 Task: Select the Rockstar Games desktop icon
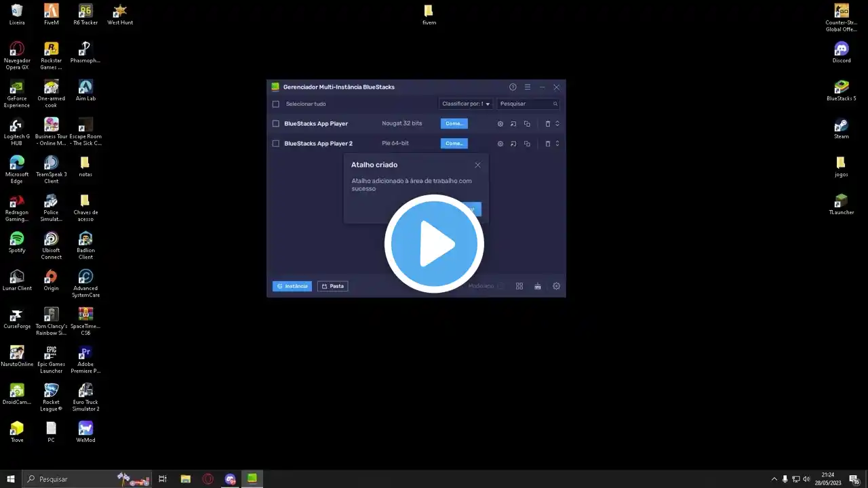52,56
